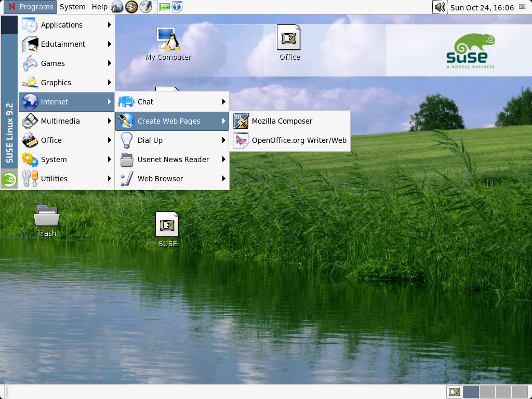Expand the Multimedia submenu
Screen dimensions: 532x399
pyautogui.click(x=66, y=121)
